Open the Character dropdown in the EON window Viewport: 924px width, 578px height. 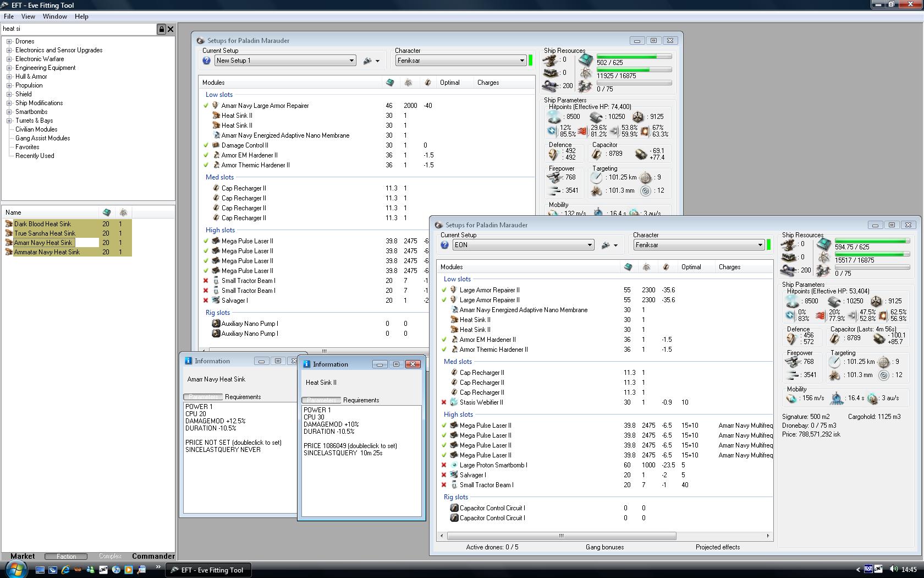point(698,245)
